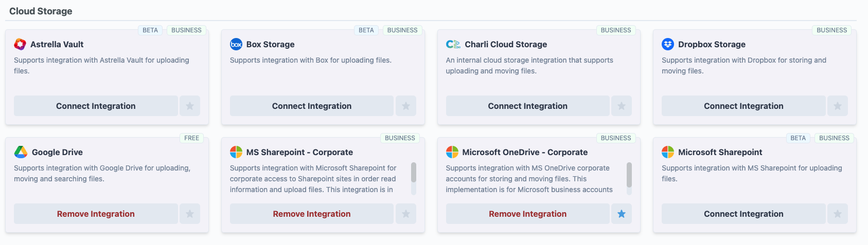Click the BUSINESS badge on Microsoft Sharepoint
The image size is (868, 245).
[x=834, y=138]
